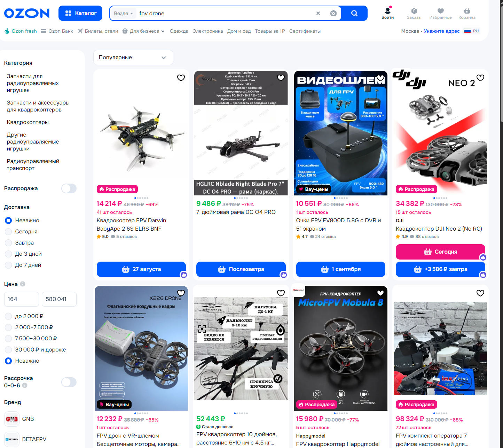The height and width of the screenshot is (448, 503).
Task: Click the +3 586 ₽ завтра button
Action: pos(440,269)
